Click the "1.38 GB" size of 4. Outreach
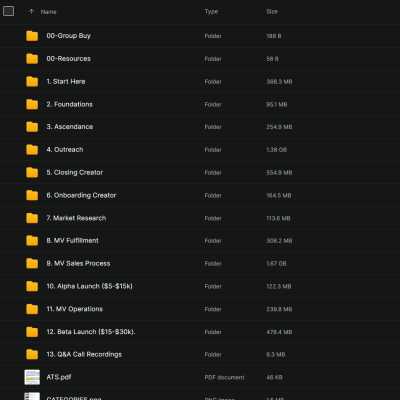The height and width of the screenshot is (400, 400). coord(276,150)
